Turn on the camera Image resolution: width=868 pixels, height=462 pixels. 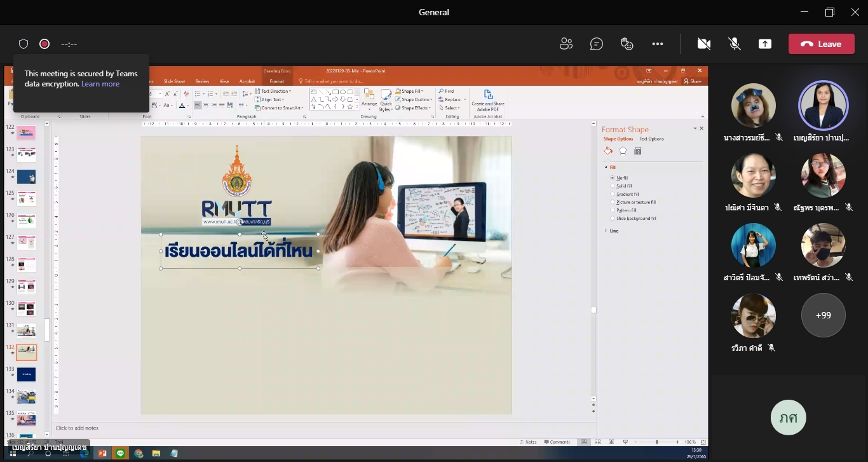tap(703, 44)
